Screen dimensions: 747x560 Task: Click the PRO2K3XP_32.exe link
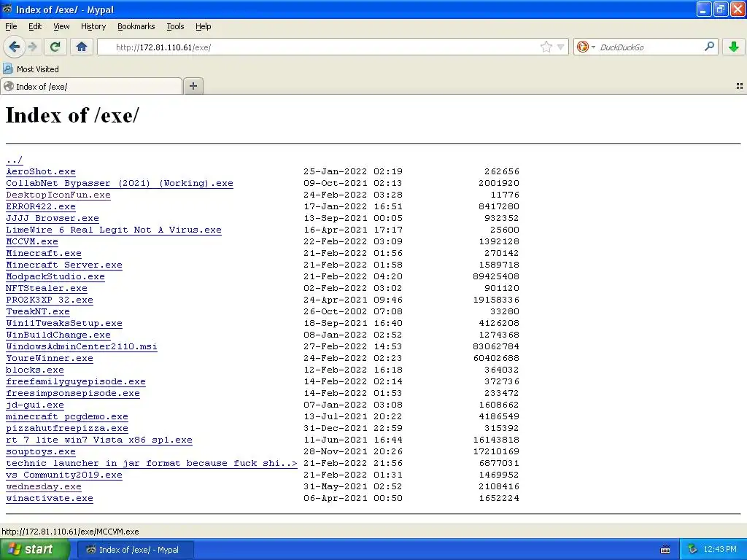(x=50, y=300)
